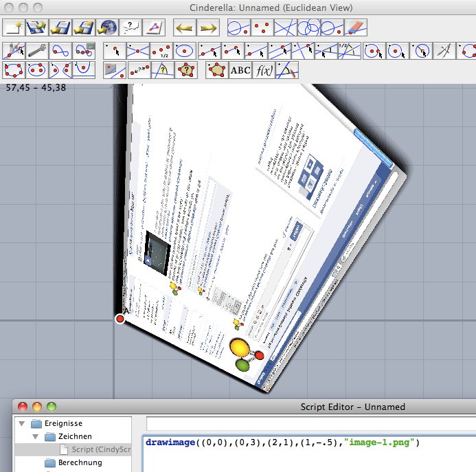Close the Script Editor with red button
476x472 pixels.
point(23,407)
